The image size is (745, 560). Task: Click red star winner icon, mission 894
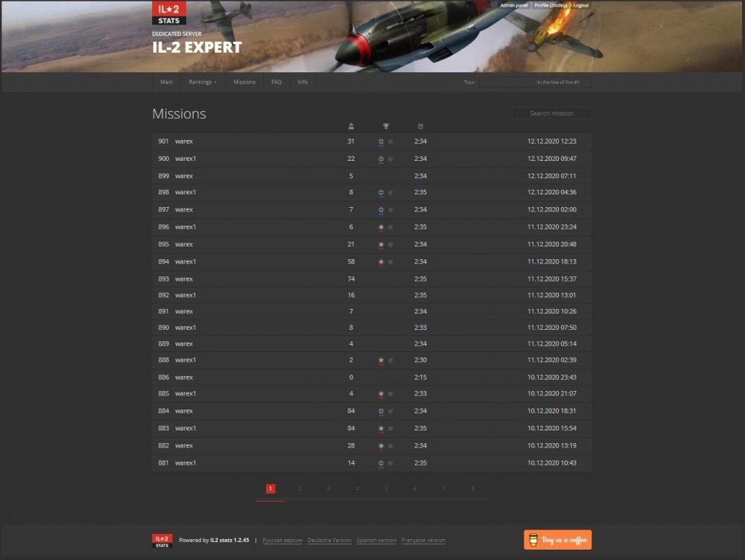(381, 262)
